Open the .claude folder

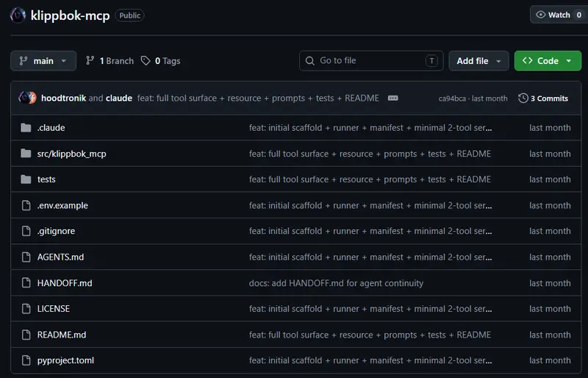[51, 128]
